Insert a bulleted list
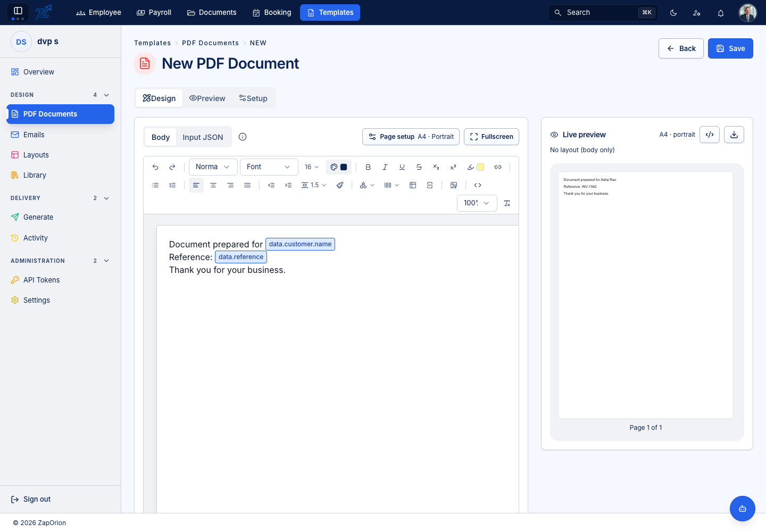Viewport: 766px width, 532px height. [155, 185]
